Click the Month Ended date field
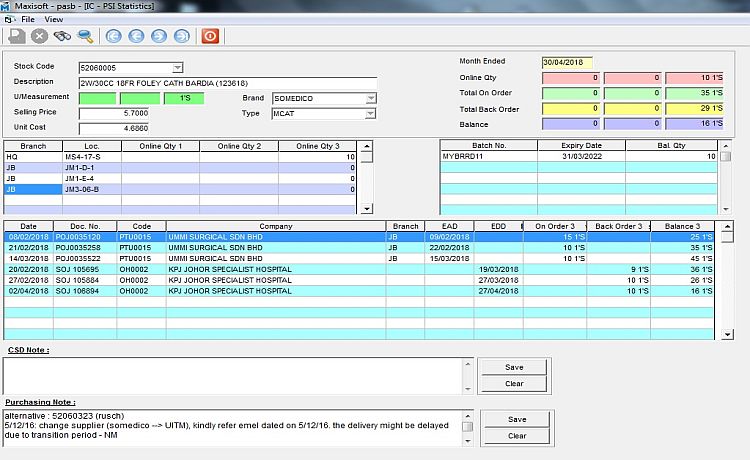The height and width of the screenshot is (460, 750). [568, 62]
